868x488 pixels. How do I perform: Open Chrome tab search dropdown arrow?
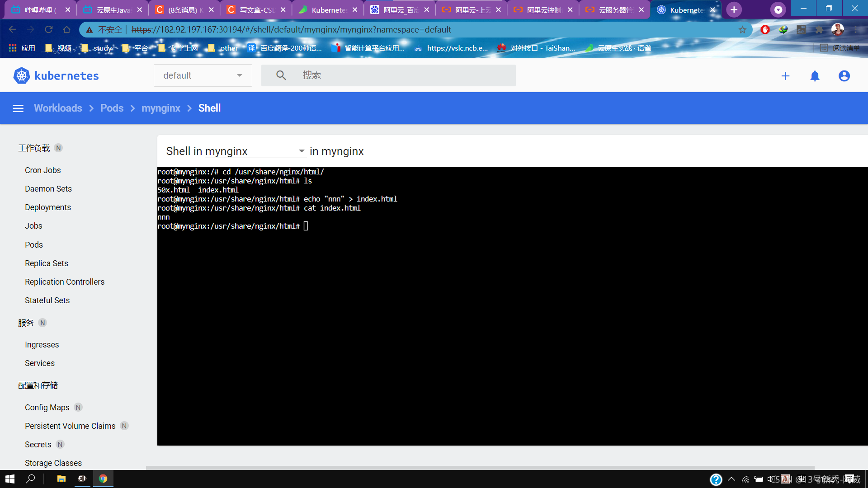click(778, 9)
